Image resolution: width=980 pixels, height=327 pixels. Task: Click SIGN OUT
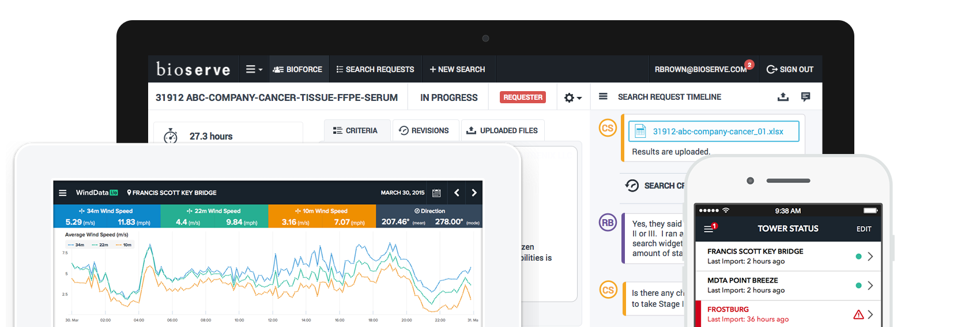(x=790, y=69)
